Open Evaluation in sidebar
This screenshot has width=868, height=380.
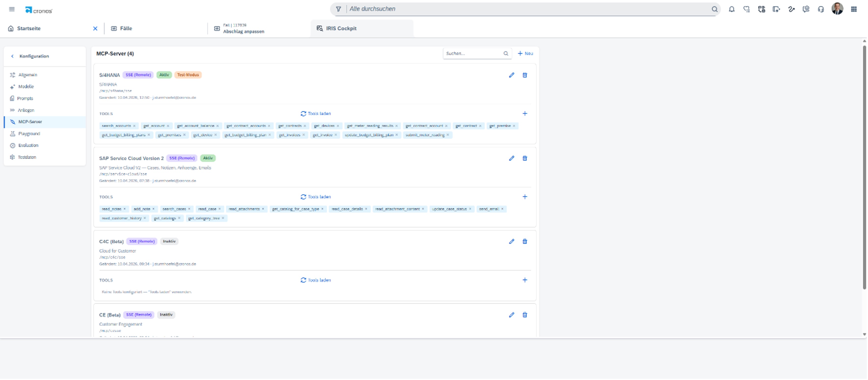(44, 146)
